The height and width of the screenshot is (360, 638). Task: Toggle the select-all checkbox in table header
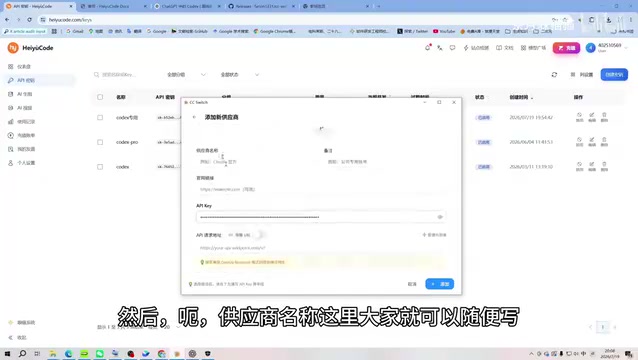coord(100,97)
